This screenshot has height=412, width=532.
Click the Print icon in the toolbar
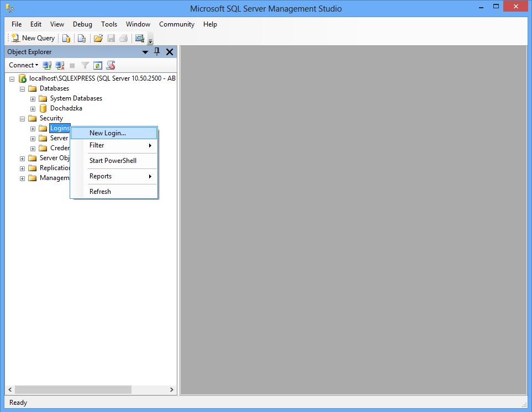124,38
